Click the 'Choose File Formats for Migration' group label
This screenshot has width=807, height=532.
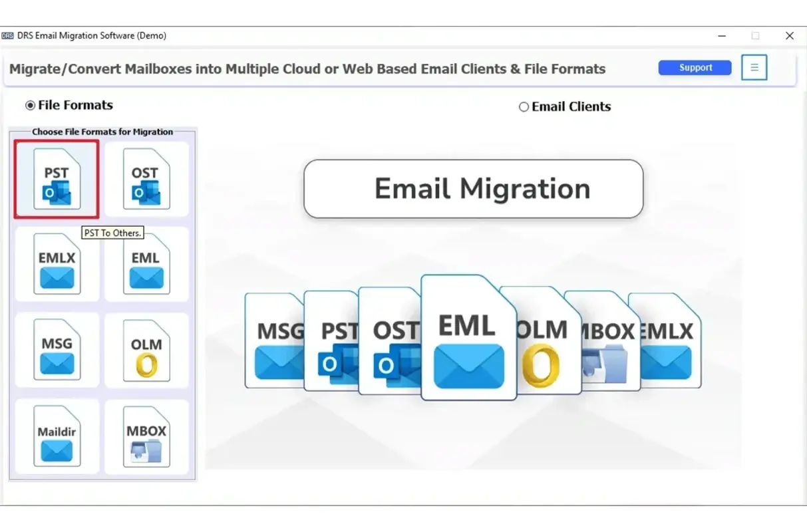pyautogui.click(x=104, y=131)
